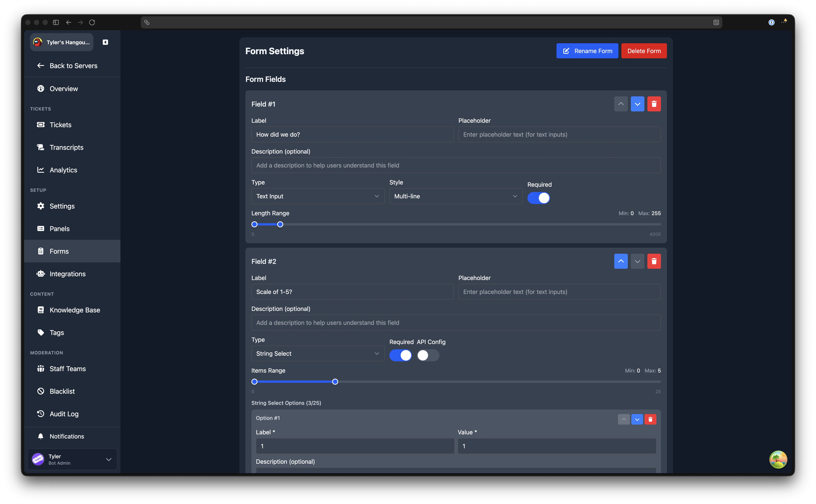
Task: Click the Field #1 Label input 'How did we do?'
Action: click(352, 135)
